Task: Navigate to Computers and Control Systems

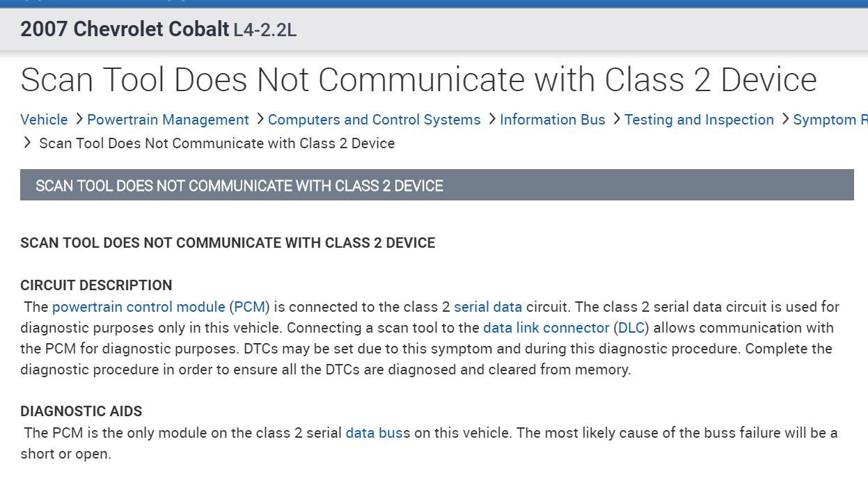Action: click(x=374, y=120)
